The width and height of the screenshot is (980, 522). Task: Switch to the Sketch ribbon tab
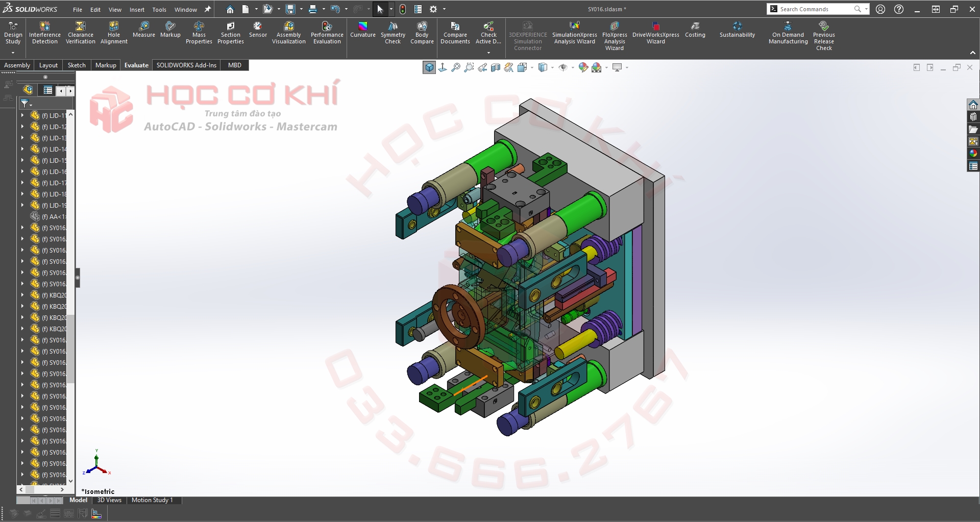(77, 65)
